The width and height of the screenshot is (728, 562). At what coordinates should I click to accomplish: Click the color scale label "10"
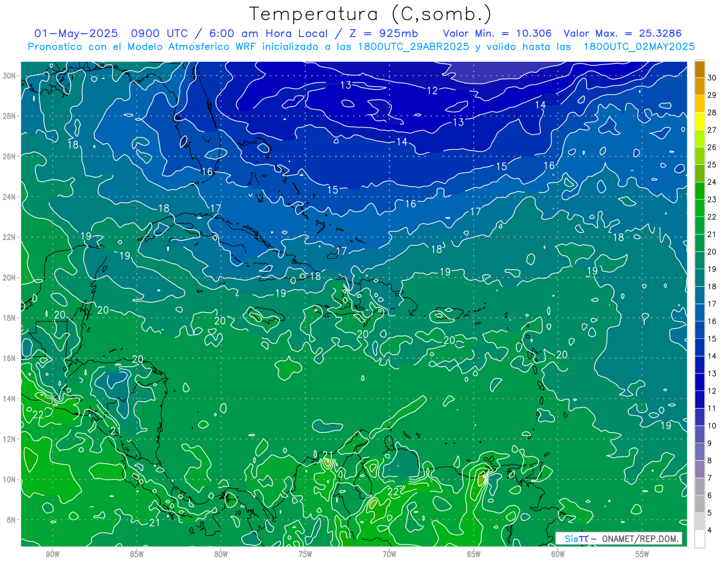[712, 426]
